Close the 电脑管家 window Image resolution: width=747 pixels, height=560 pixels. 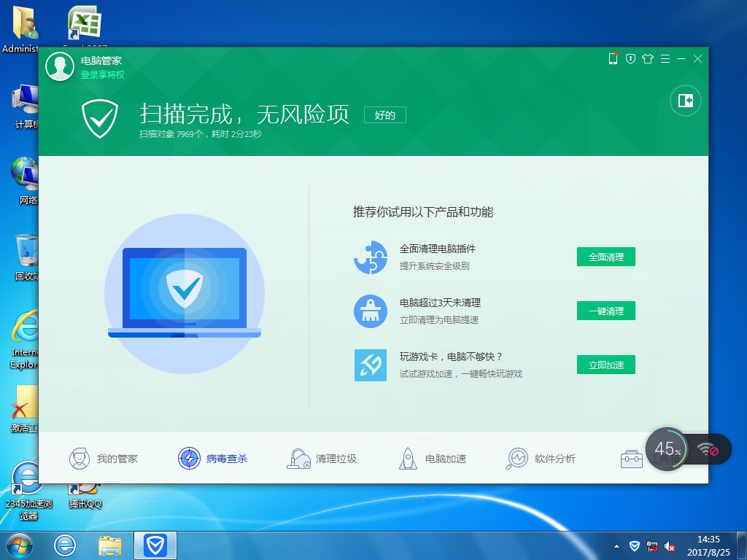697,58
